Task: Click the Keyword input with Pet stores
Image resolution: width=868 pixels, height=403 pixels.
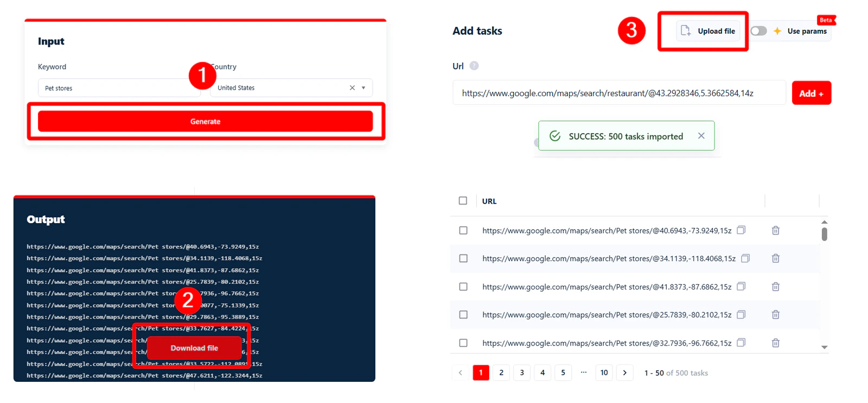Action: pos(119,88)
